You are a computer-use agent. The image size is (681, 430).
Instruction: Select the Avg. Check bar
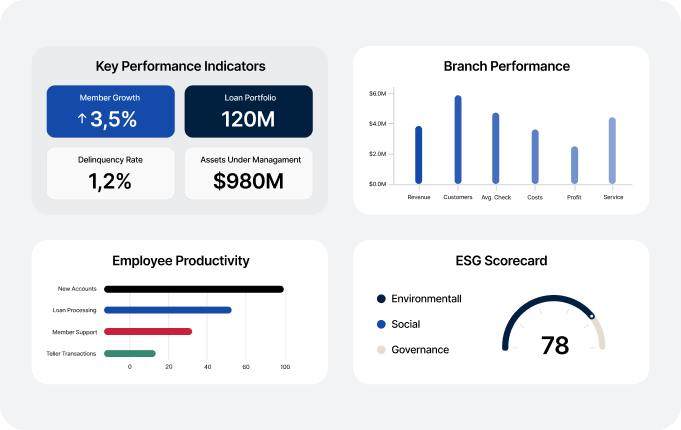coord(496,148)
